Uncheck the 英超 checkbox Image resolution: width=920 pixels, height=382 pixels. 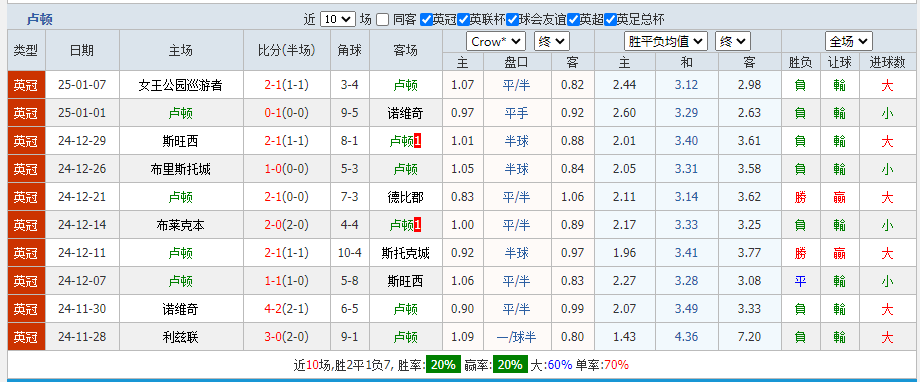(573, 19)
